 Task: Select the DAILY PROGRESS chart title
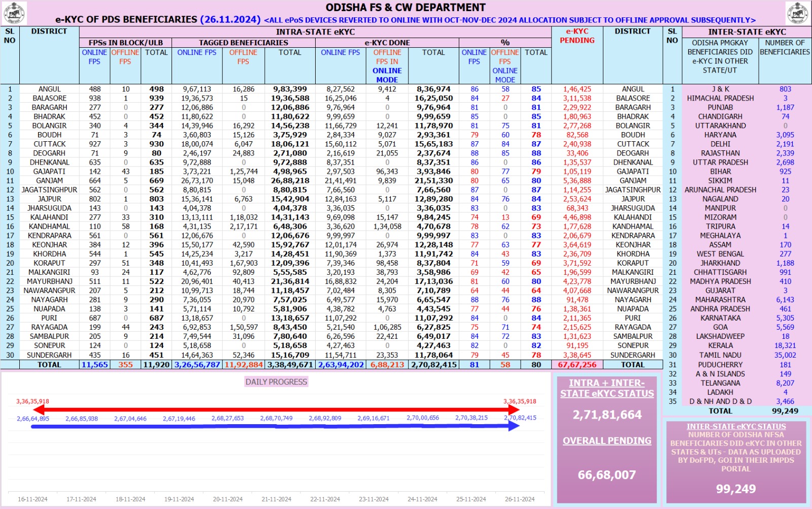click(x=276, y=382)
